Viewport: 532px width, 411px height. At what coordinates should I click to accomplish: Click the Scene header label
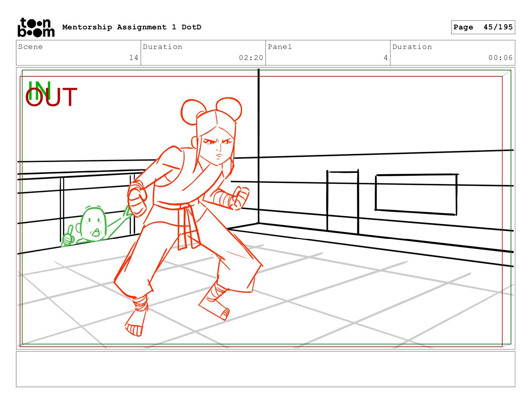point(30,47)
